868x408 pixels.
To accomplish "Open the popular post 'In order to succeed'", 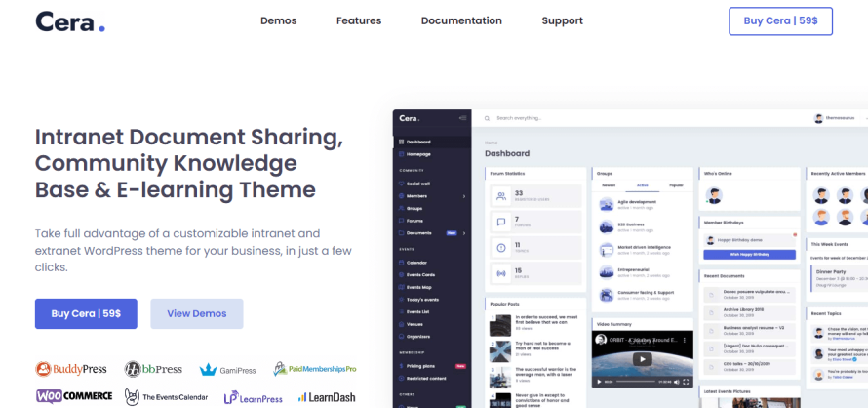I will click(546, 320).
